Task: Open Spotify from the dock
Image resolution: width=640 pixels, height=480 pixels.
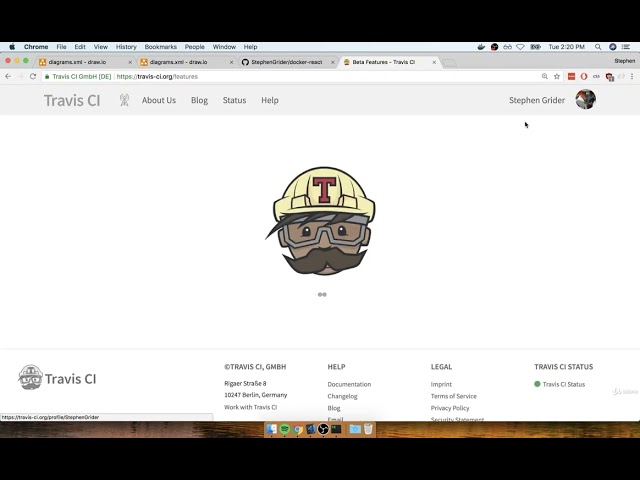Action: 284,429
